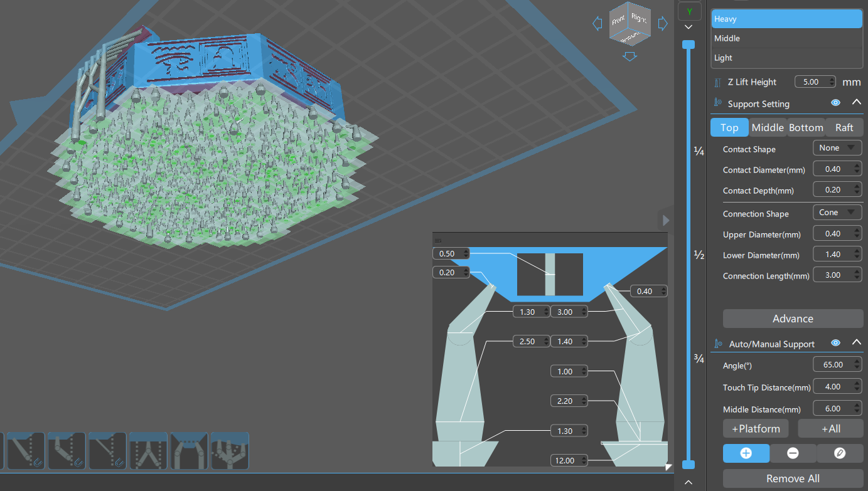
Task: Switch to the Top support tab
Action: pos(729,127)
